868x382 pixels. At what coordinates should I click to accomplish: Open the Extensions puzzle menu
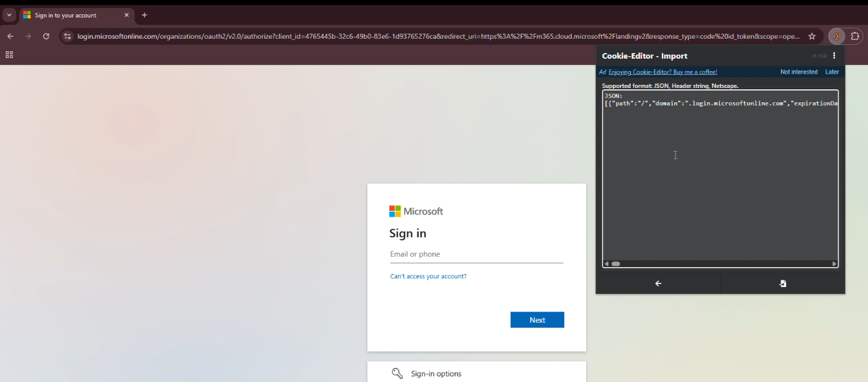pos(856,36)
